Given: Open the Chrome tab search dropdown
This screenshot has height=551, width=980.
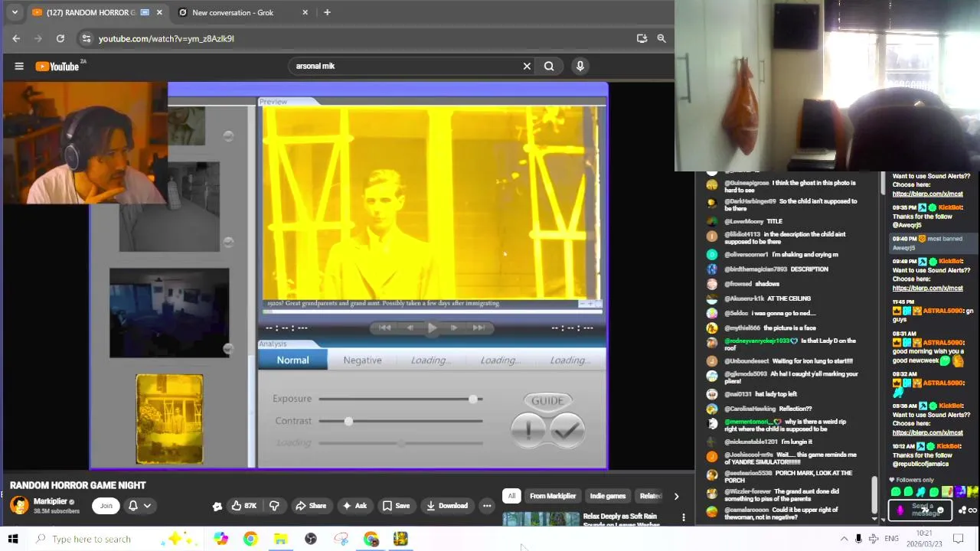Looking at the screenshot, I should tap(14, 12).
